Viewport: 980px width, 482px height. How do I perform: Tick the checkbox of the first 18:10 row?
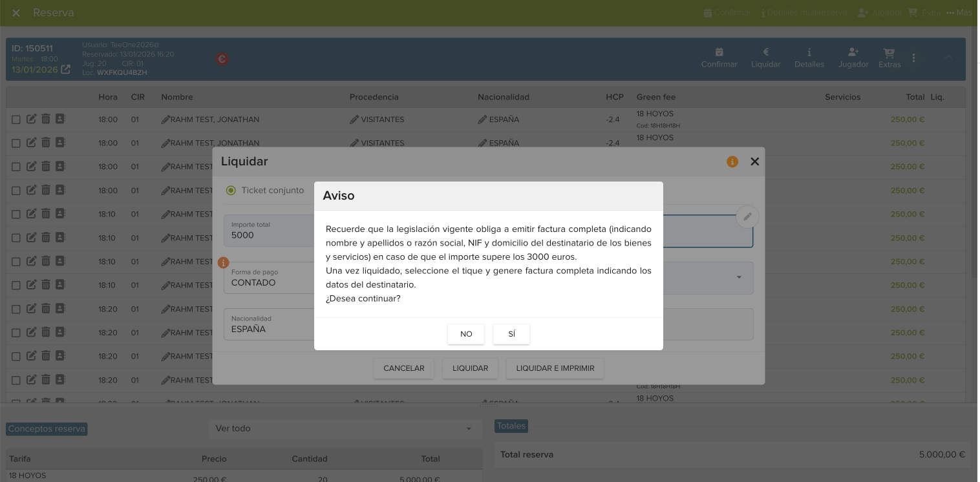click(16, 215)
